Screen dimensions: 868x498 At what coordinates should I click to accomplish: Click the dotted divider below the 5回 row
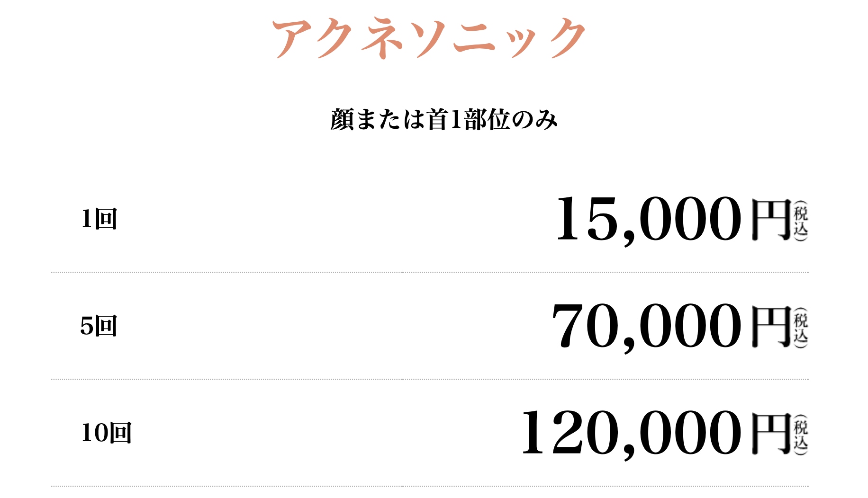coord(430,379)
